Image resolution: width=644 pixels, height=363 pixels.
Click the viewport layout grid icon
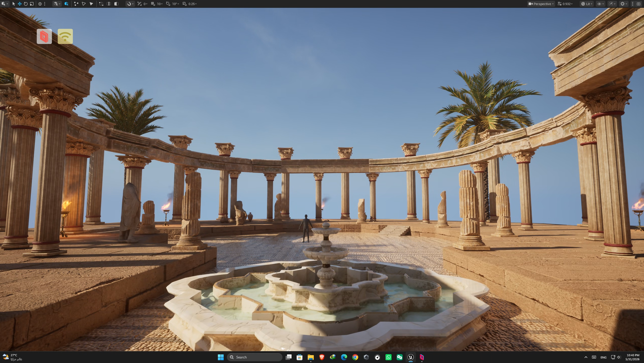pyautogui.click(x=639, y=4)
